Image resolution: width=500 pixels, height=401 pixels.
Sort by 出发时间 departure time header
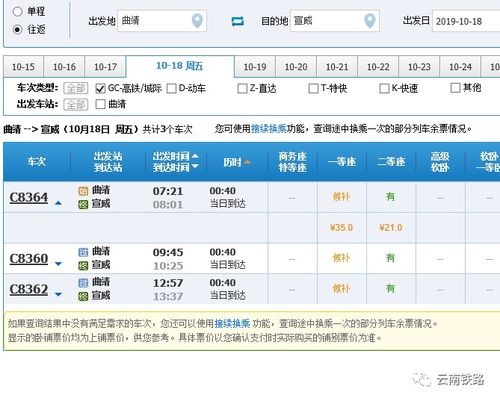click(175, 156)
